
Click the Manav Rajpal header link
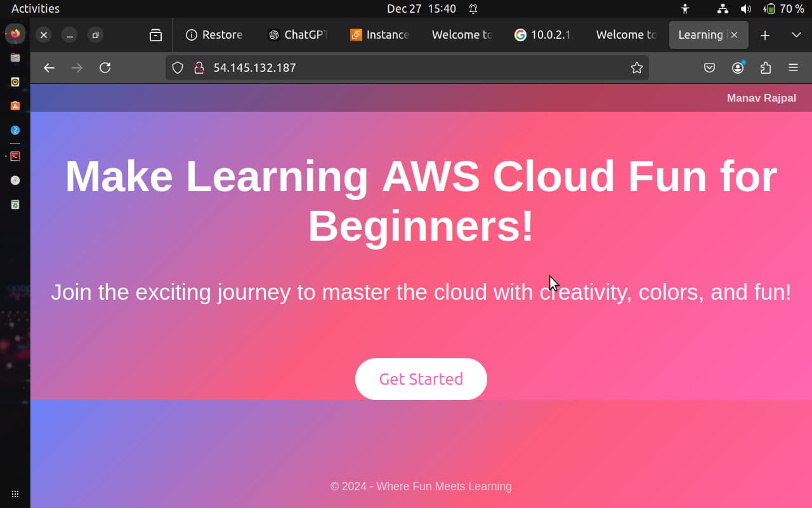point(761,98)
